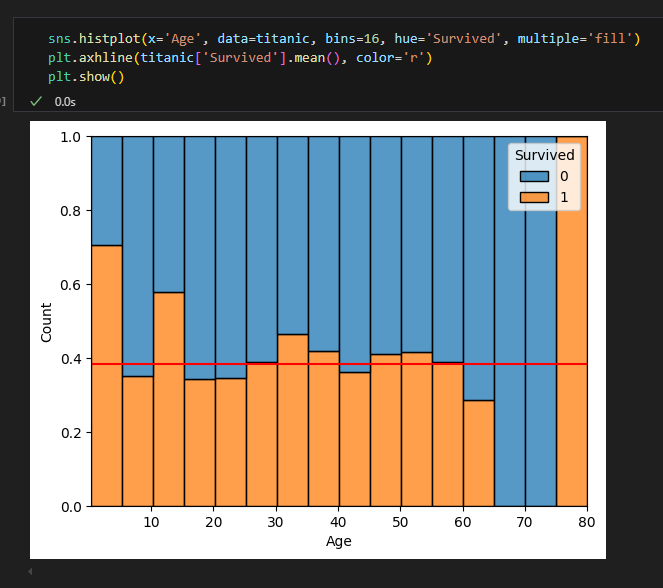Click the Count y-axis label
The width and height of the screenshot is (663, 588).
tap(46, 322)
